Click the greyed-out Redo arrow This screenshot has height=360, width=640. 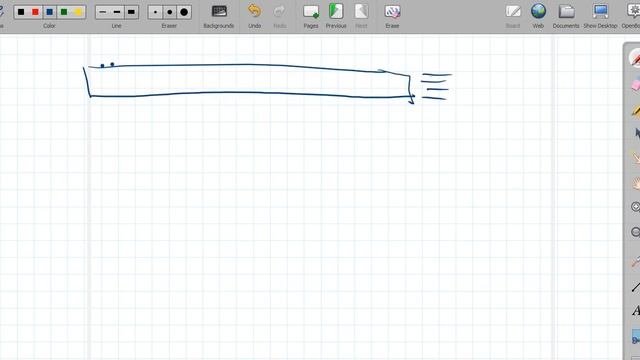[280, 16]
